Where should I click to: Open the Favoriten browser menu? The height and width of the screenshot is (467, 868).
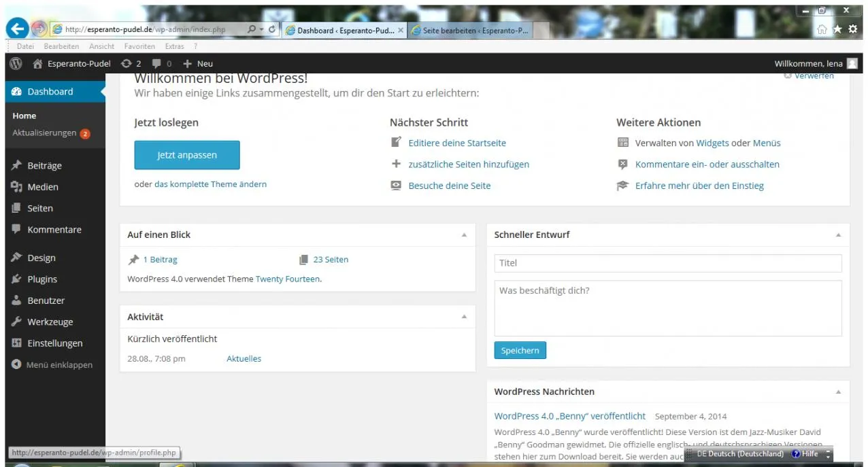click(x=139, y=46)
